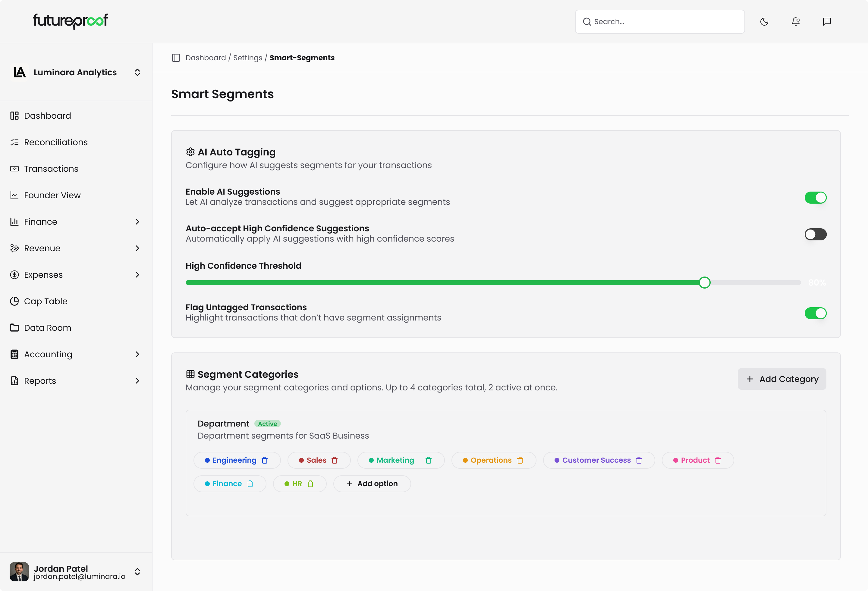868x591 pixels.
Task: Collapse the sidebar with the panel icon
Action: coord(176,58)
